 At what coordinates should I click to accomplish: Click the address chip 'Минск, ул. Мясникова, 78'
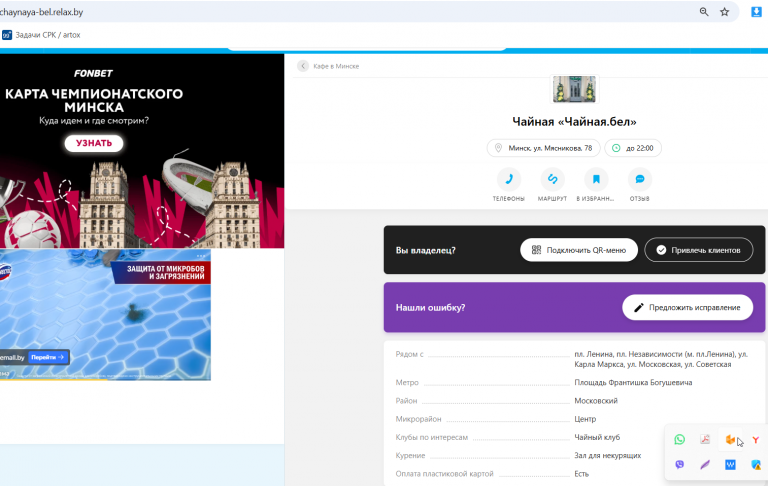point(544,148)
